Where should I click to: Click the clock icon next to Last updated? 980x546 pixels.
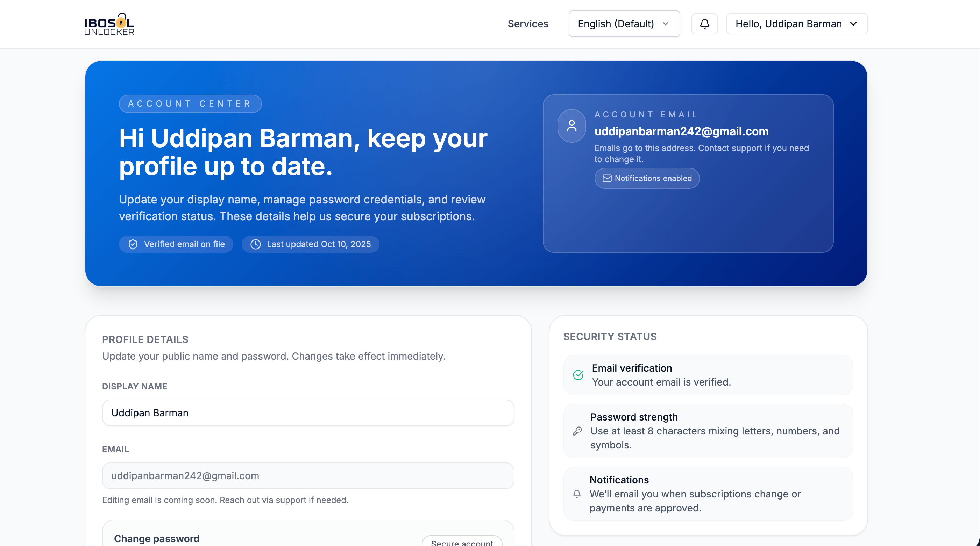coord(256,244)
